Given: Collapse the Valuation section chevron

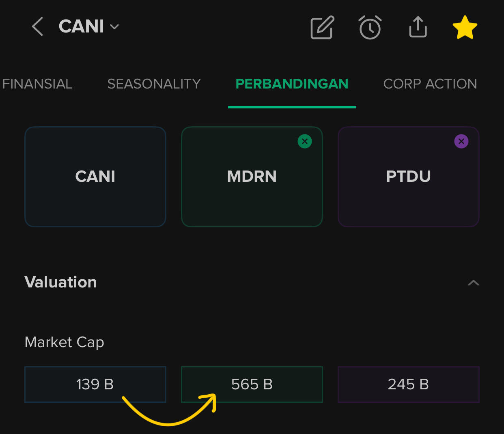Looking at the screenshot, I should tap(474, 283).
